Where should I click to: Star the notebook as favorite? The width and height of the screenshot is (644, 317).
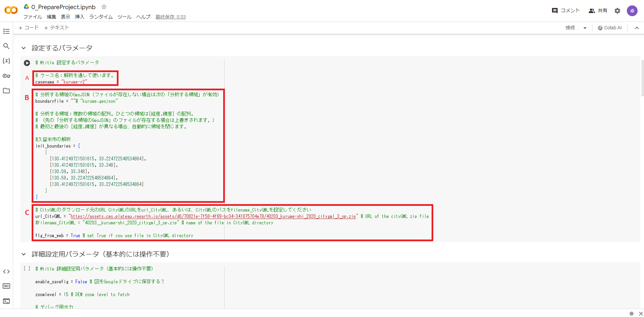click(104, 7)
